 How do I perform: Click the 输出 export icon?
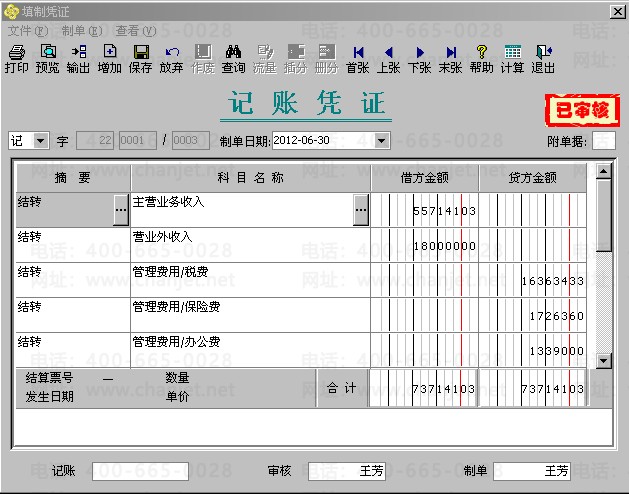(78, 59)
